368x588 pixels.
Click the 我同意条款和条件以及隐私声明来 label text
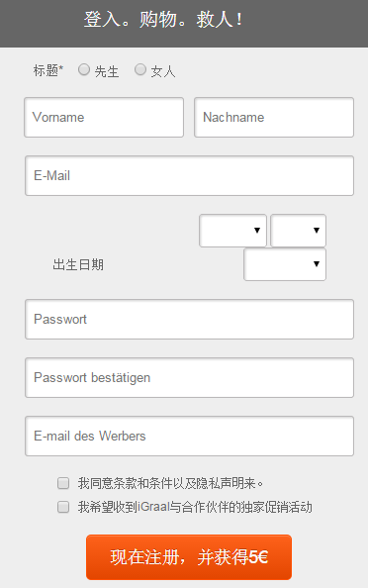pos(170,483)
